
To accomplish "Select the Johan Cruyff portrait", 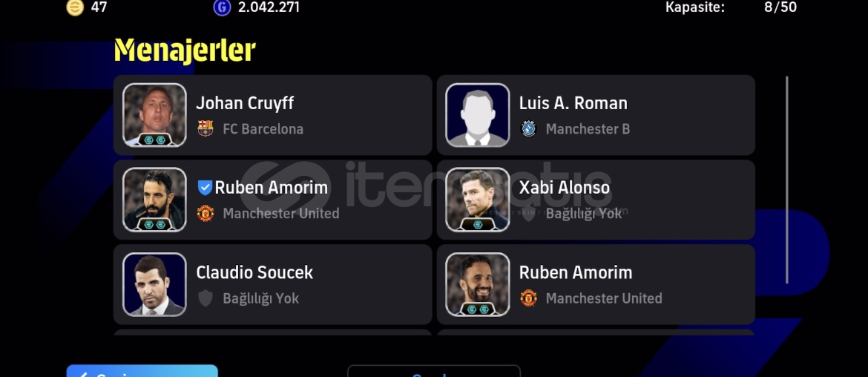I will [x=154, y=115].
